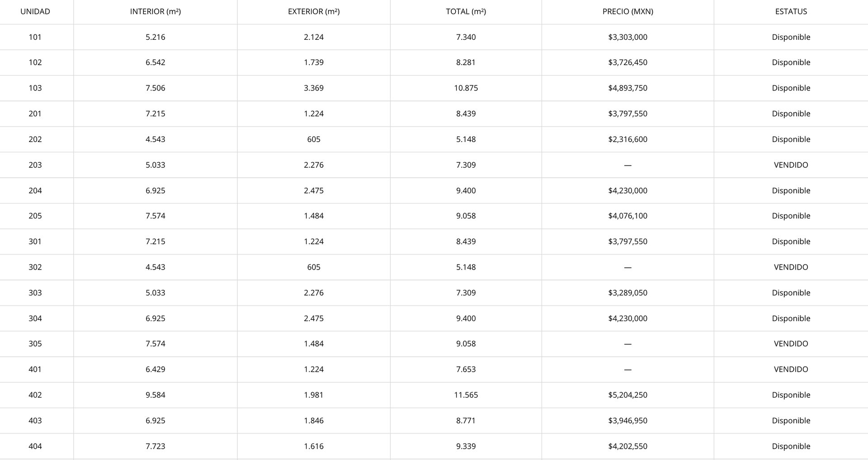Click Disponible status of unit 404

click(x=791, y=446)
